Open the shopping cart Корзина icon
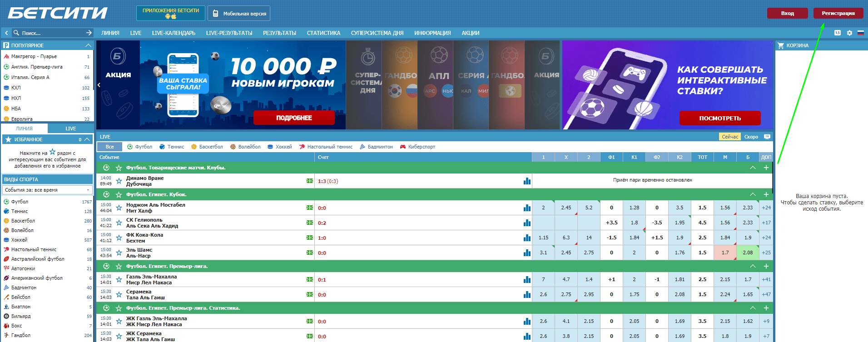This screenshot has height=342, width=868. 781,45
